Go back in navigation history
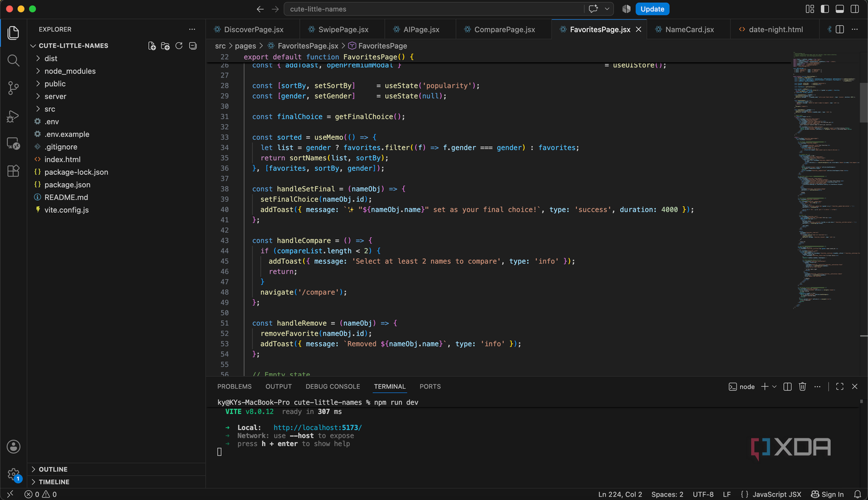Viewport: 868px width, 500px height. coord(260,9)
